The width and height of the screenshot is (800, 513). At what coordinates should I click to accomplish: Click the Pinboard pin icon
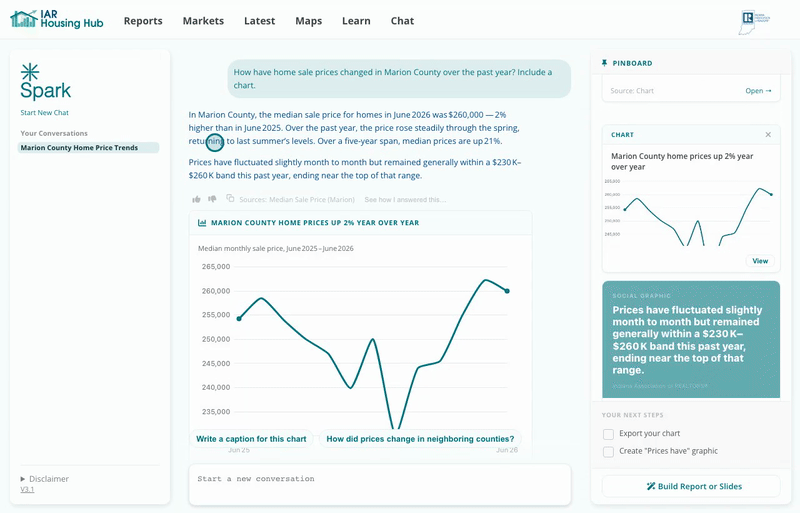605,63
